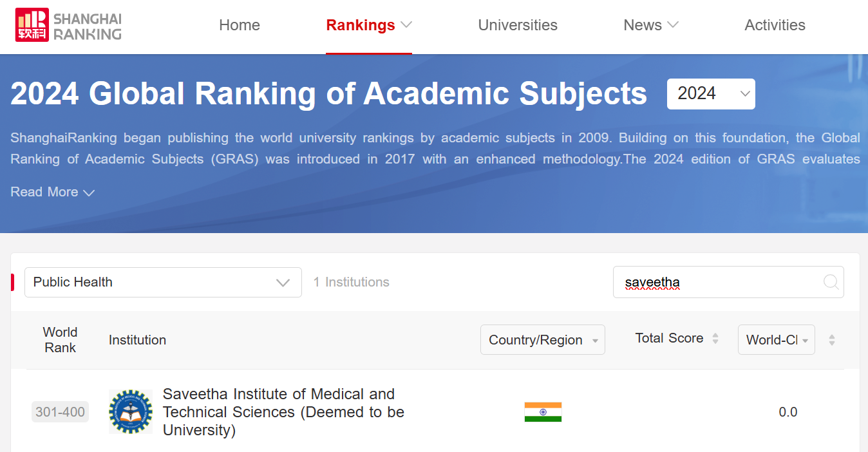The image size is (868, 452).
Task: Open the World-Cl indicator dropdown
Action: pyautogui.click(x=776, y=340)
